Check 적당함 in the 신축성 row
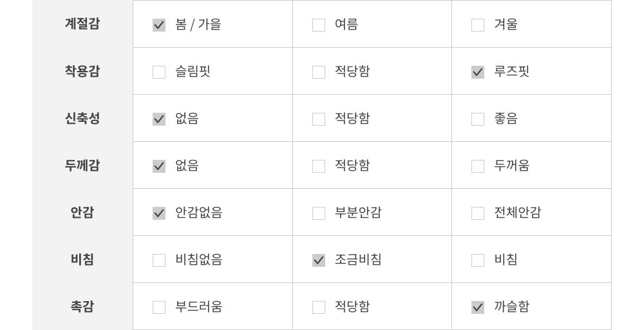This screenshot has width=644, height=330. 319,119
